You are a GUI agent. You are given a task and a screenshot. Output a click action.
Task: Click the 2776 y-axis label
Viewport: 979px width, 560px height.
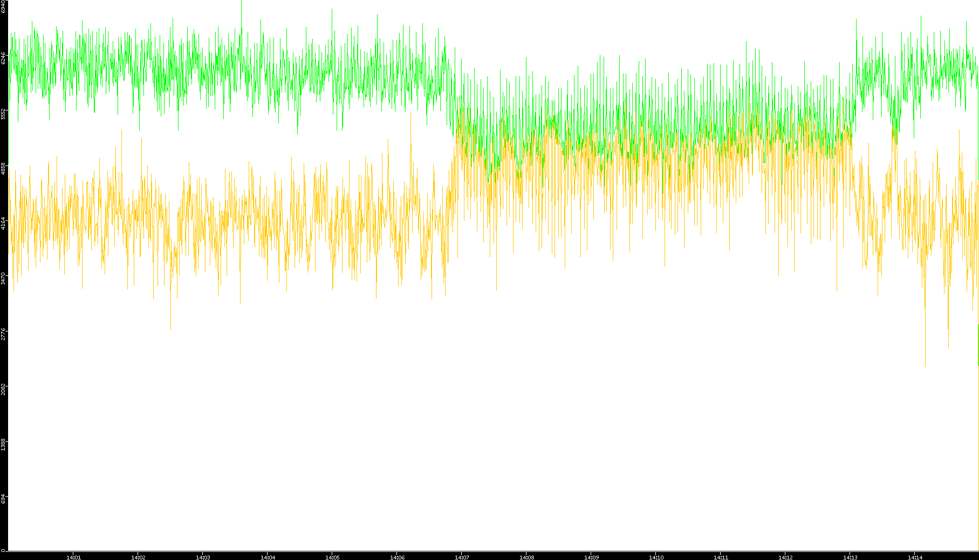[x=4, y=333]
